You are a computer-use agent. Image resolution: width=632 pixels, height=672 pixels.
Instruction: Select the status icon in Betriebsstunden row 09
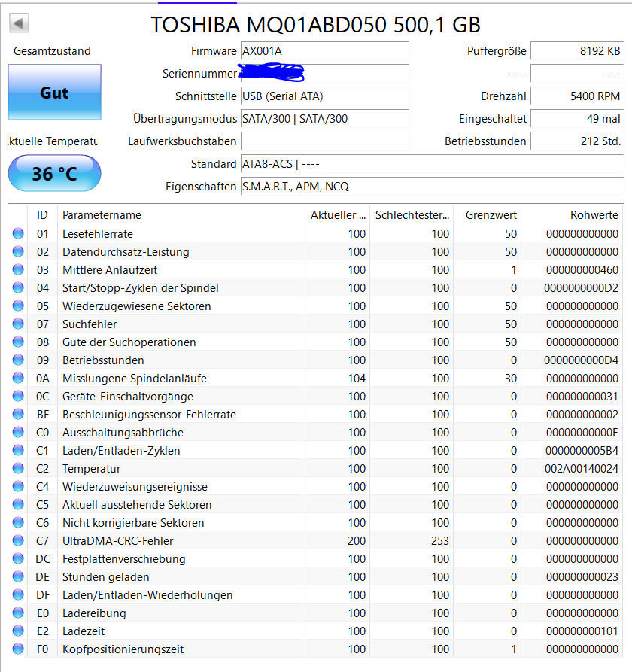18,360
